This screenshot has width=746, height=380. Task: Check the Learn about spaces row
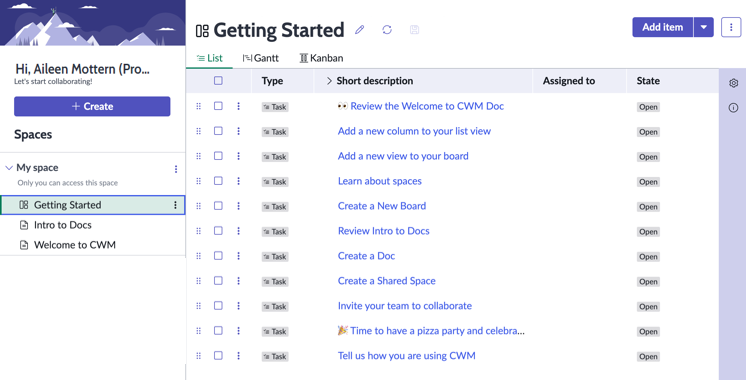point(218,181)
